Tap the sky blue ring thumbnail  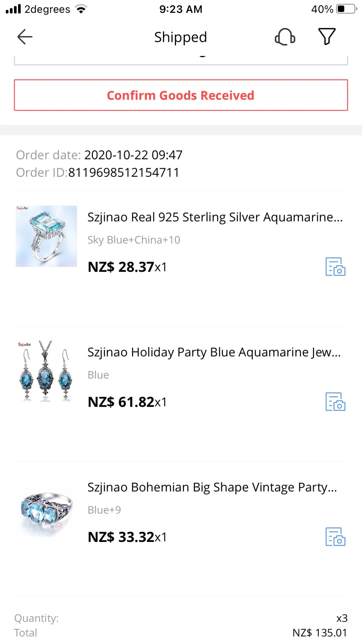[x=46, y=236]
